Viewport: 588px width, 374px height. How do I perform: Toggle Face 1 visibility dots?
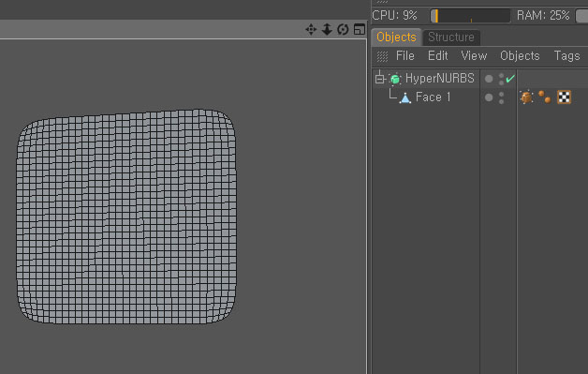(x=501, y=97)
